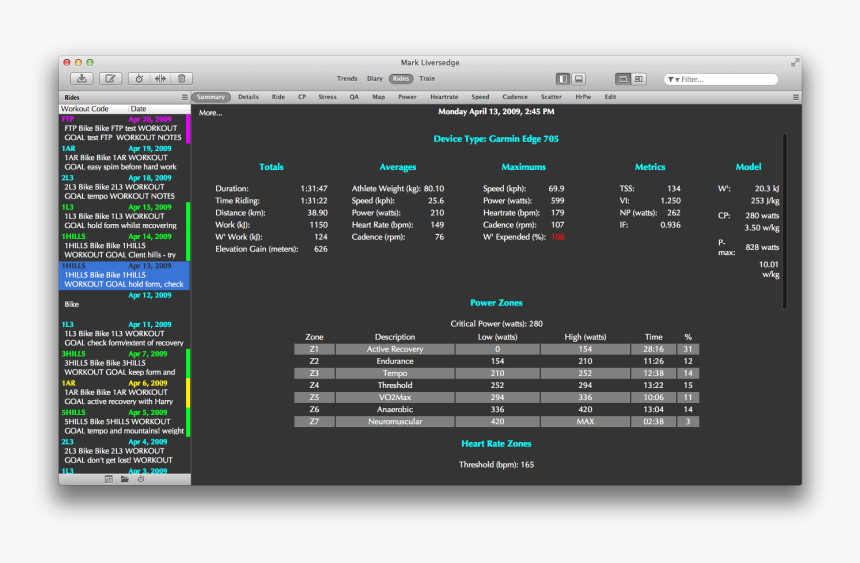This screenshot has height=563, width=860.
Task: Open the Rides sidebar menu icon
Action: tap(185, 97)
